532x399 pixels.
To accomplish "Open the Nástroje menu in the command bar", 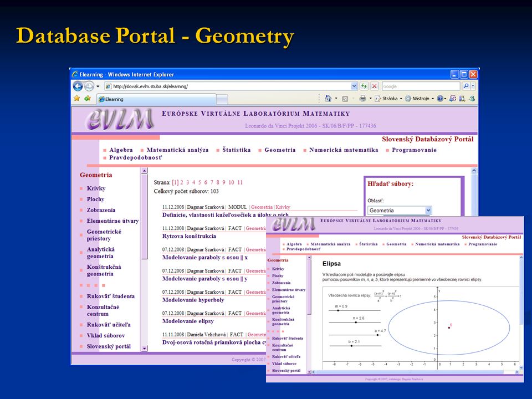I will pos(420,99).
